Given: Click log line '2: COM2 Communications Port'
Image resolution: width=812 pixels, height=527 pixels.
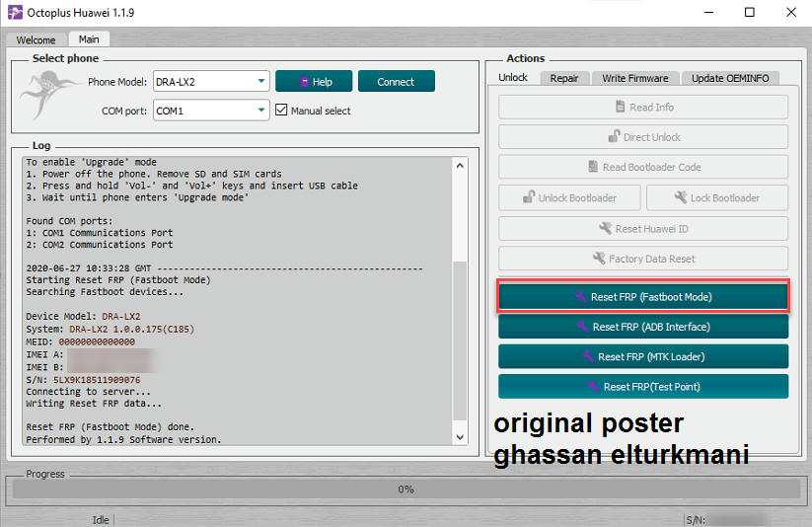Looking at the screenshot, I should pyautogui.click(x=100, y=244).
